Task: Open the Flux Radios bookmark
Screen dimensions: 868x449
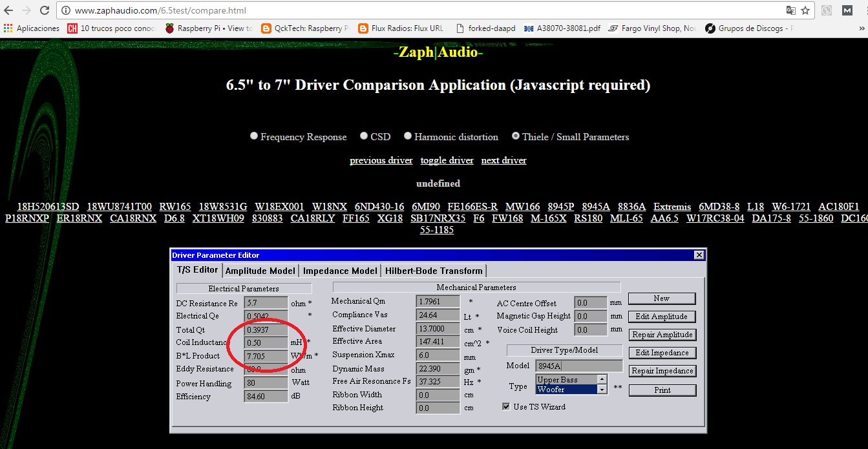Action: click(401, 28)
